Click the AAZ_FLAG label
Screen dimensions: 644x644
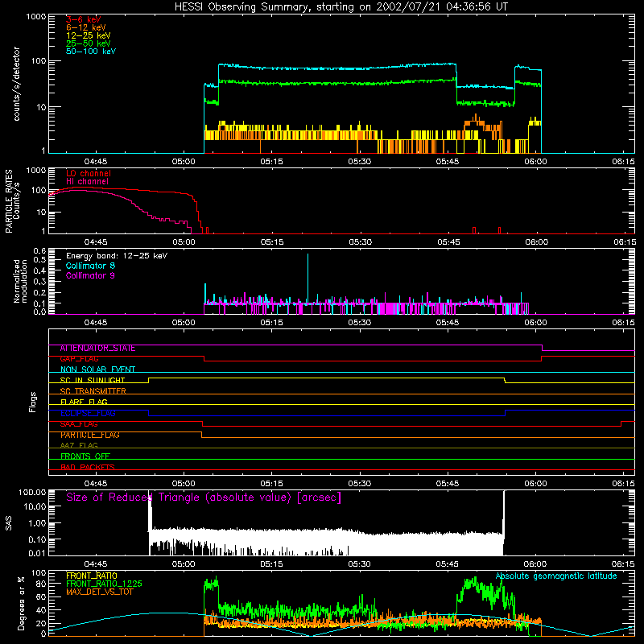(x=79, y=445)
